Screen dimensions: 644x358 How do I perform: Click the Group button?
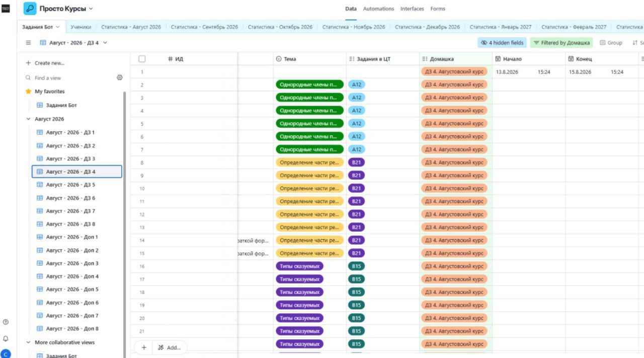(611, 43)
